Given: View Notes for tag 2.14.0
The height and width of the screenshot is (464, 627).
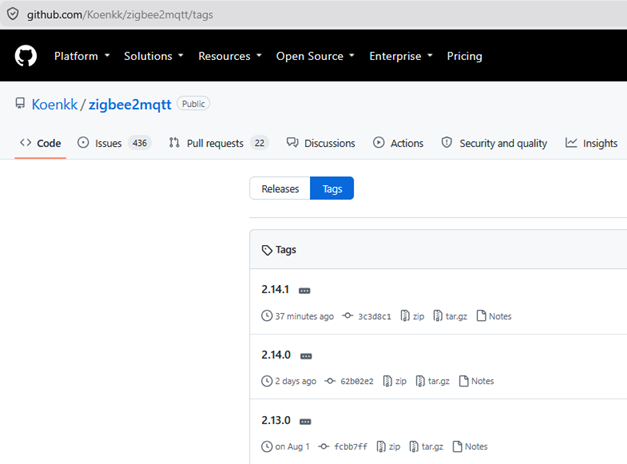Looking at the screenshot, I should tap(476, 381).
